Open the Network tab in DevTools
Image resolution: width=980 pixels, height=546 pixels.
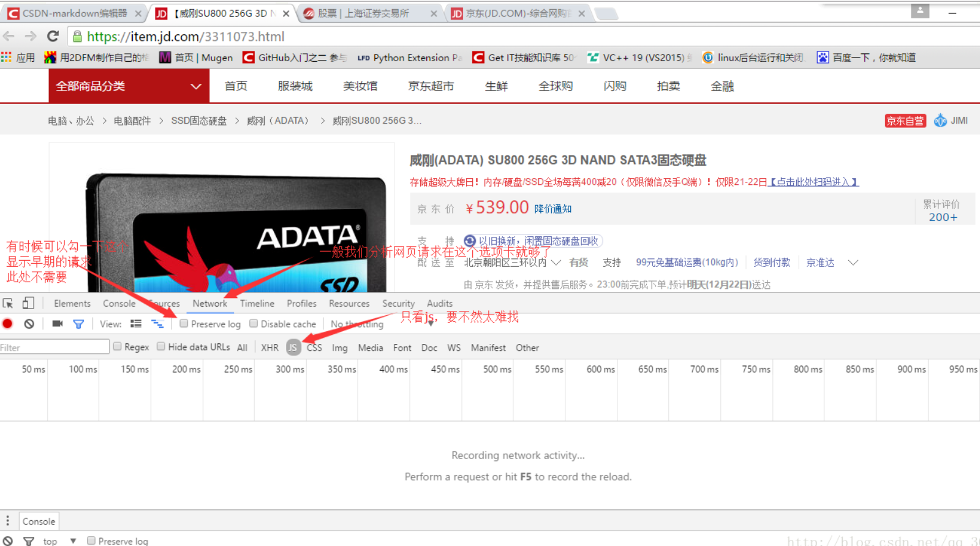coord(209,304)
